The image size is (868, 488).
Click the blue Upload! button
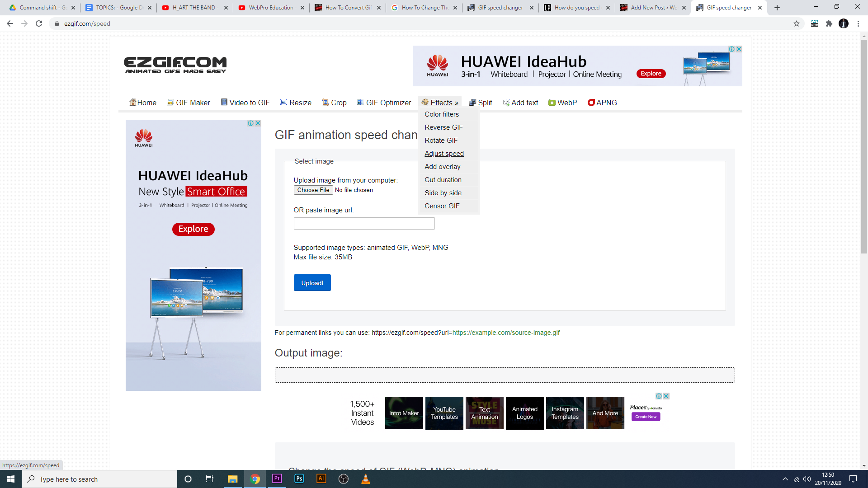312,283
